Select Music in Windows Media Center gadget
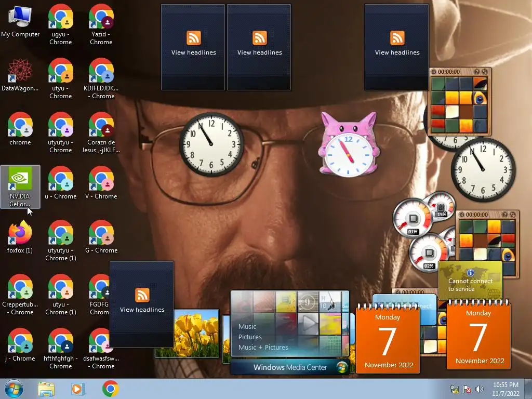The width and height of the screenshot is (532, 399). click(x=247, y=326)
